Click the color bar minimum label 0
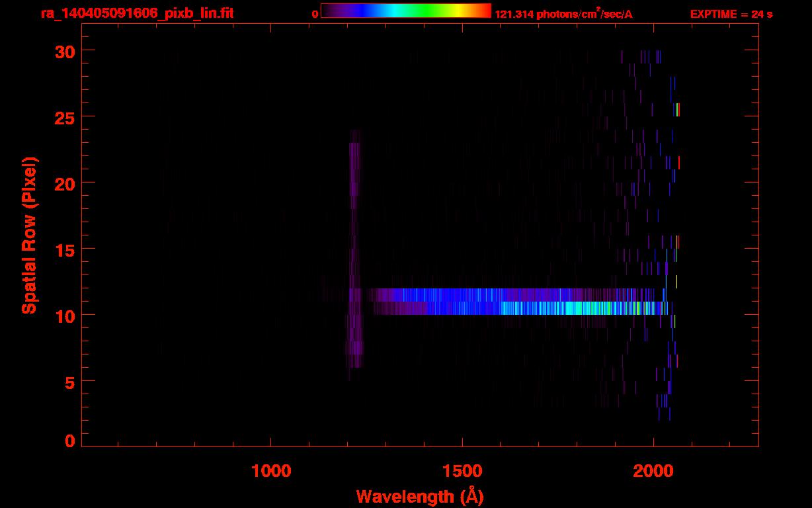Viewport: 812px width, 508px height. point(315,14)
